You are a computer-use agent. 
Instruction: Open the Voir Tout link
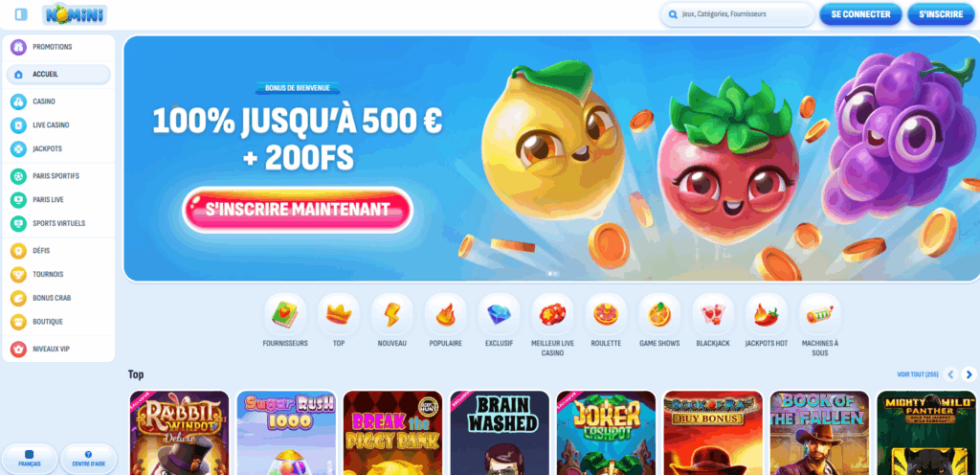click(918, 374)
